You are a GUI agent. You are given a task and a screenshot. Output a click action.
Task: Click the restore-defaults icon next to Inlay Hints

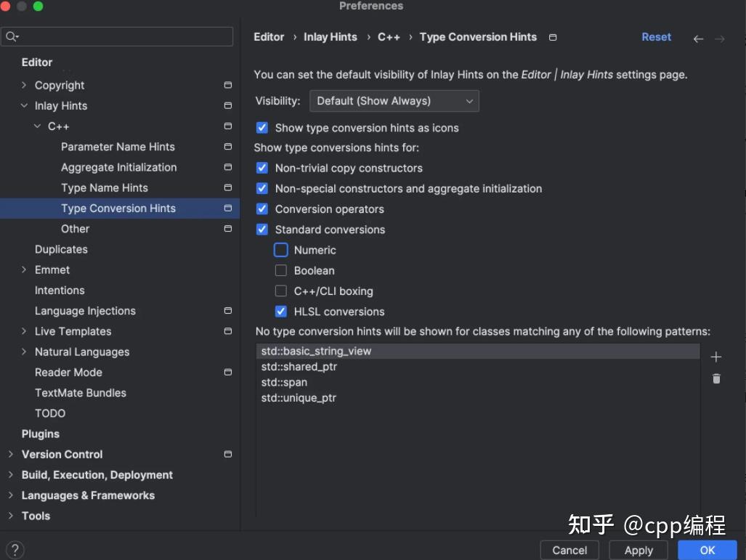(227, 105)
